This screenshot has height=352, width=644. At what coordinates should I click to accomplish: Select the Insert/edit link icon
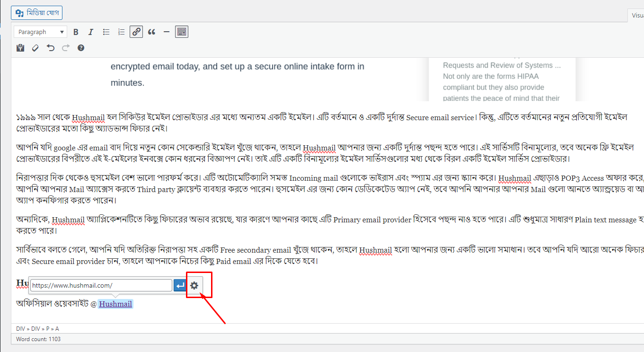point(136,31)
